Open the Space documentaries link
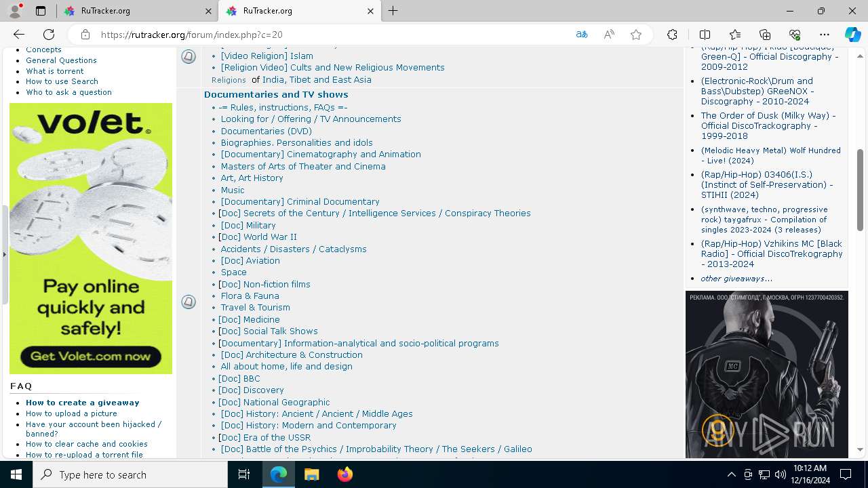 point(234,272)
